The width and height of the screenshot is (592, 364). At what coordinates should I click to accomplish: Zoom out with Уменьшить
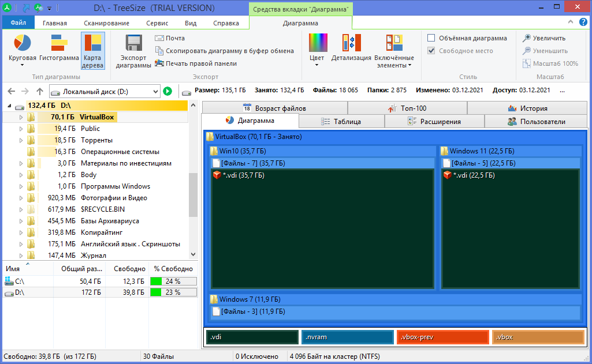(x=545, y=51)
